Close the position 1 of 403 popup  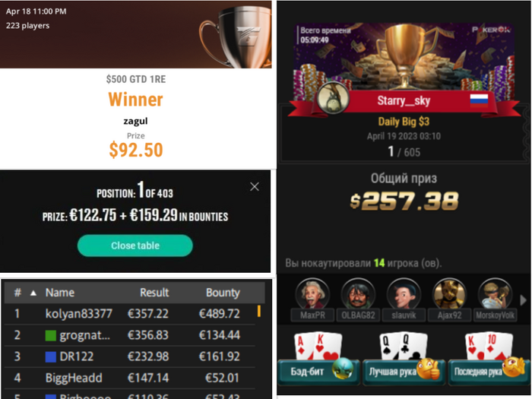pos(255,187)
